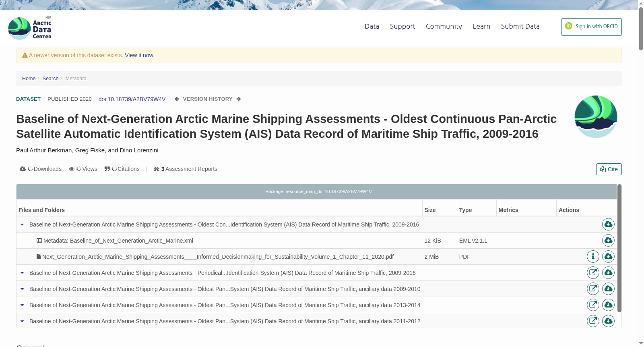This screenshot has width=644, height=347.
Task: Click the VERSION HISTORY label
Action: click(x=208, y=99)
